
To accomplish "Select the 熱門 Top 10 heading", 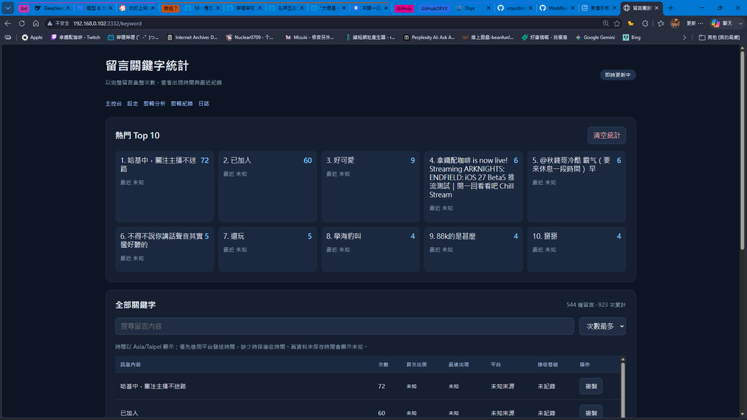I will (x=137, y=135).
